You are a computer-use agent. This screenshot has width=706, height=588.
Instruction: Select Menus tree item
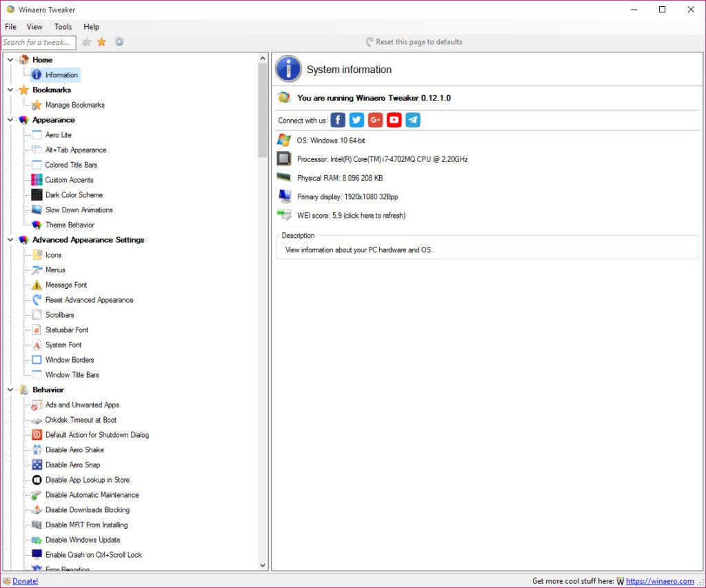(x=55, y=270)
